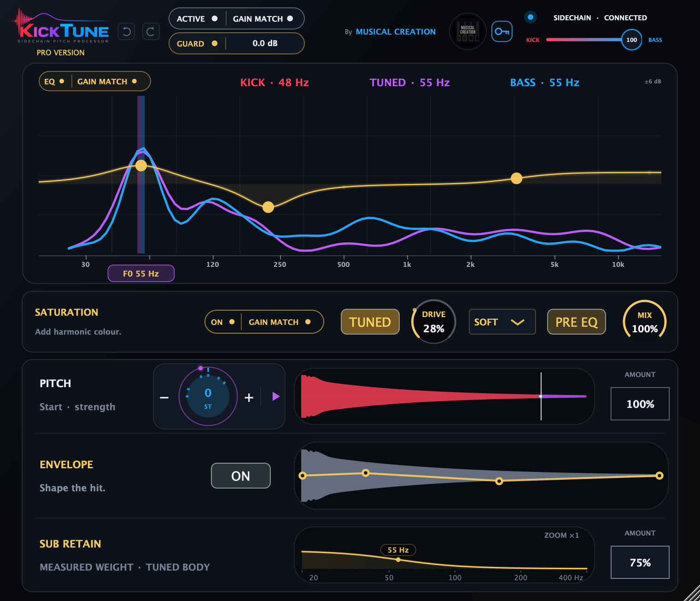Click the ±6 dB range label

coord(653,82)
